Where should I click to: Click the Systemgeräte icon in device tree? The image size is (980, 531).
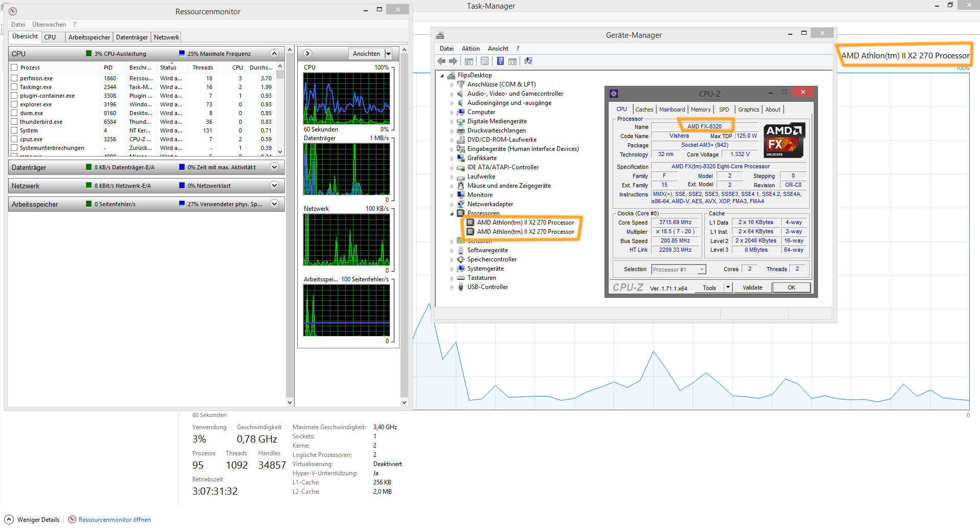[x=461, y=269]
